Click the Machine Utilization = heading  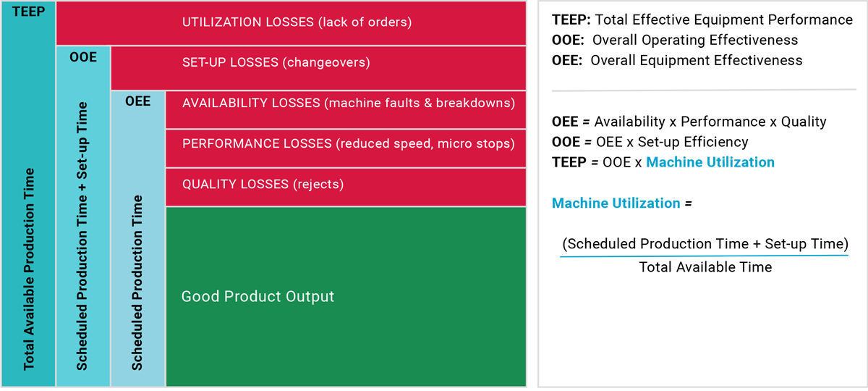(x=622, y=203)
